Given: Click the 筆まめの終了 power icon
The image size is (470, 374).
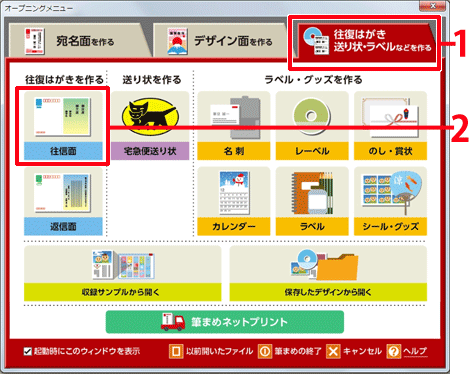Looking at the screenshot, I should [x=265, y=351].
